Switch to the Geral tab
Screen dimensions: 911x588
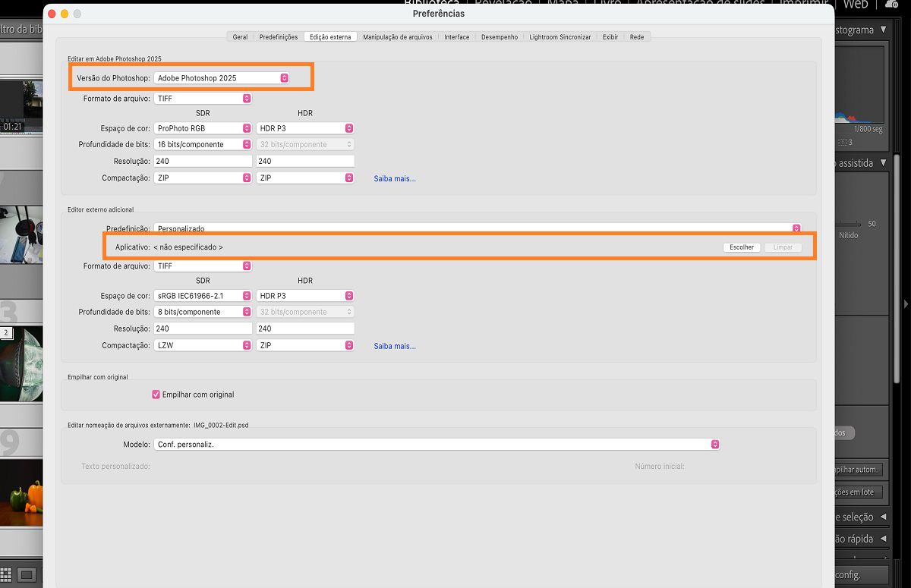pos(240,36)
